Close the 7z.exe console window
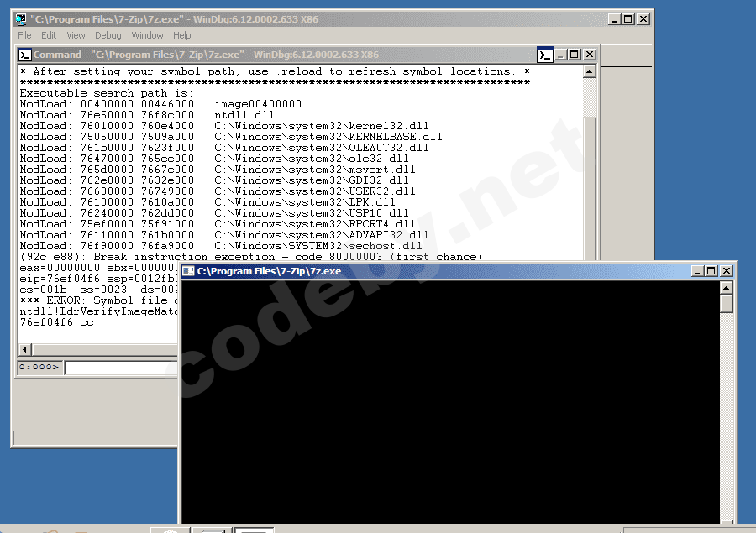 [726, 271]
